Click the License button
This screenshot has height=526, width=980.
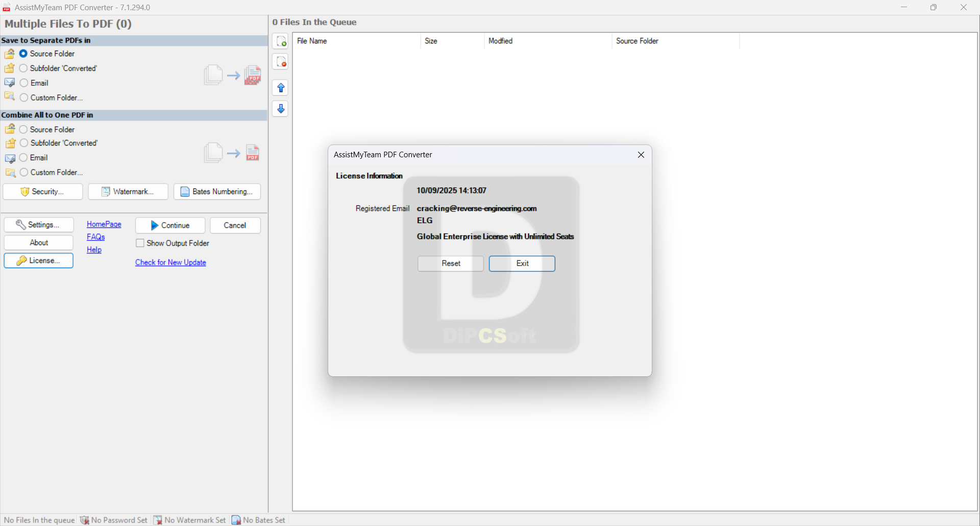[39, 260]
